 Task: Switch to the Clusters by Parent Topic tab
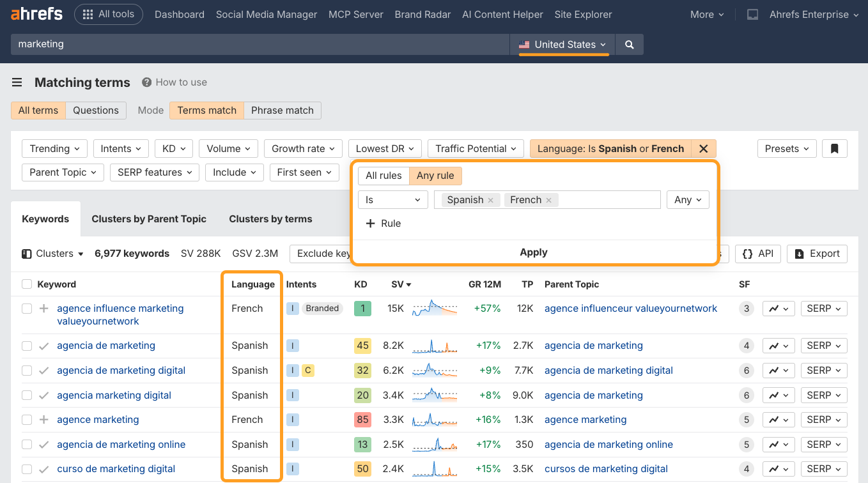coord(149,218)
